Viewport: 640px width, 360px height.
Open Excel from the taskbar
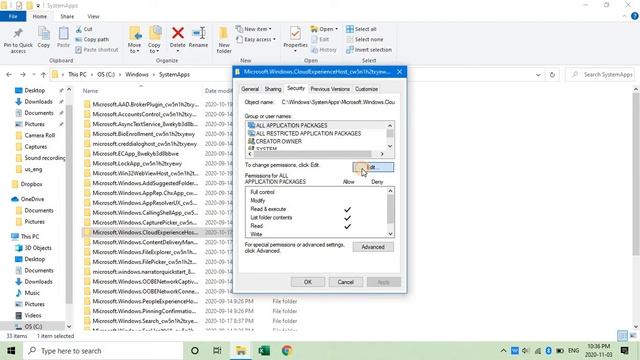pyautogui.click(x=264, y=351)
